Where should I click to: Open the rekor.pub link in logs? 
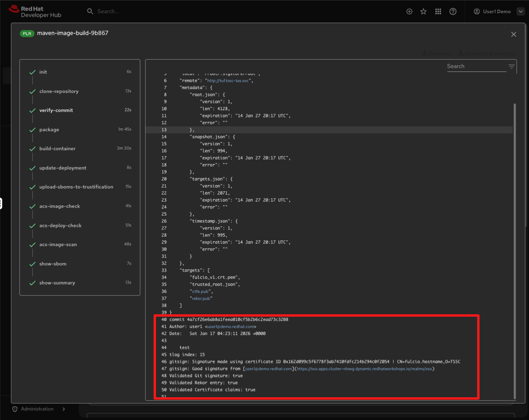[201, 298]
